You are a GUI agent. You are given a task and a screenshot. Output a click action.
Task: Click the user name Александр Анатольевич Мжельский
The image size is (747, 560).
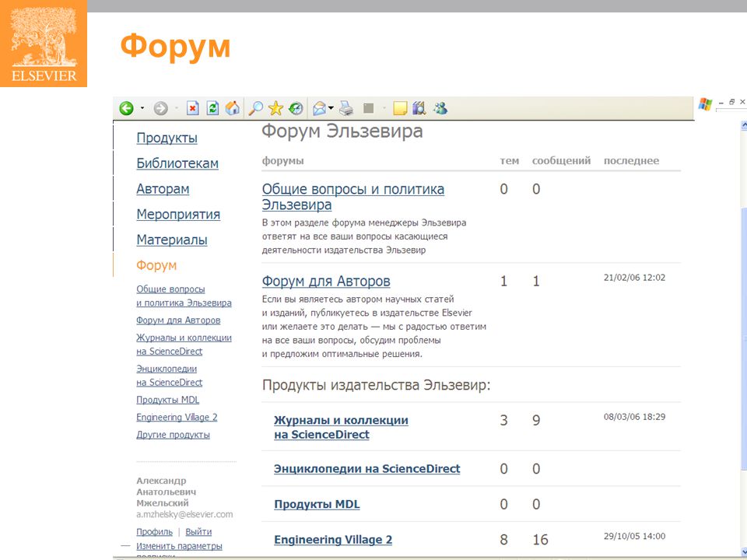click(x=166, y=492)
